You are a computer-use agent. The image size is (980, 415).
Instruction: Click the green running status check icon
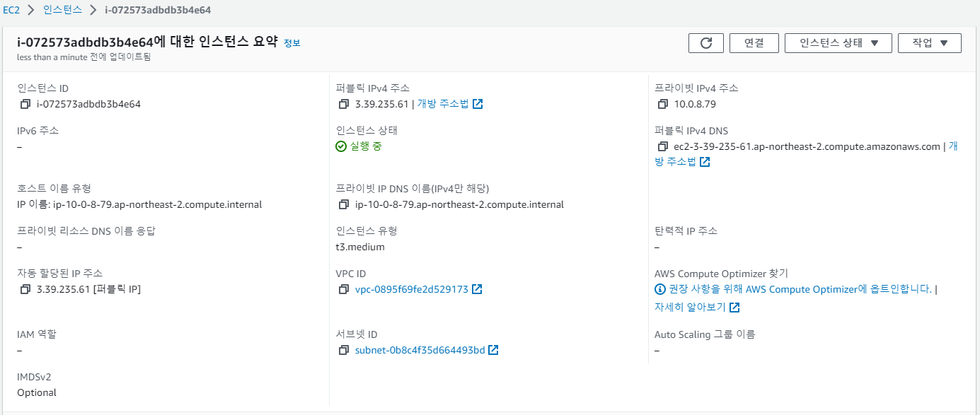(x=341, y=146)
